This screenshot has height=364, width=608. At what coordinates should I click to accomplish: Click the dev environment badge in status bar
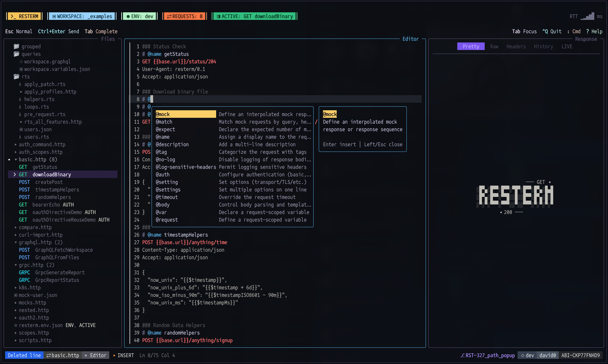click(527, 355)
